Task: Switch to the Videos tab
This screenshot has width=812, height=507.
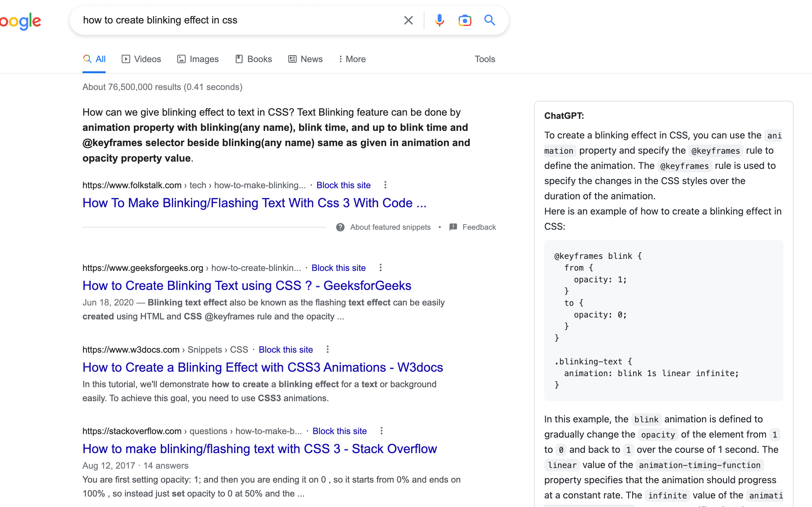Action: click(x=141, y=59)
